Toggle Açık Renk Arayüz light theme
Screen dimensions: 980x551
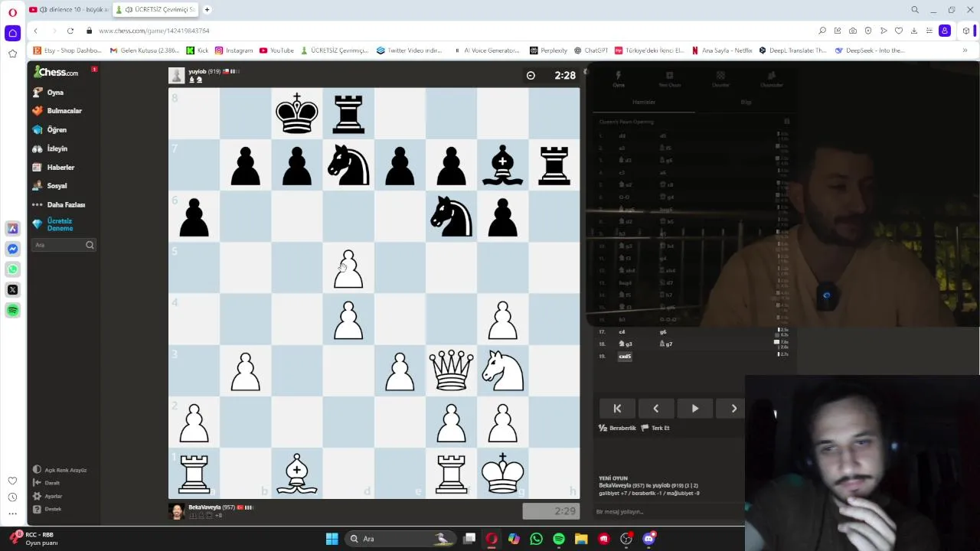60,470
